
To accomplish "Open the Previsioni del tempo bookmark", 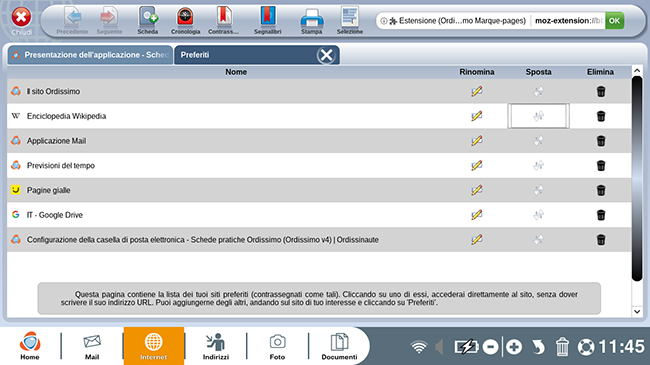I will pyautogui.click(x=61, y=165).
